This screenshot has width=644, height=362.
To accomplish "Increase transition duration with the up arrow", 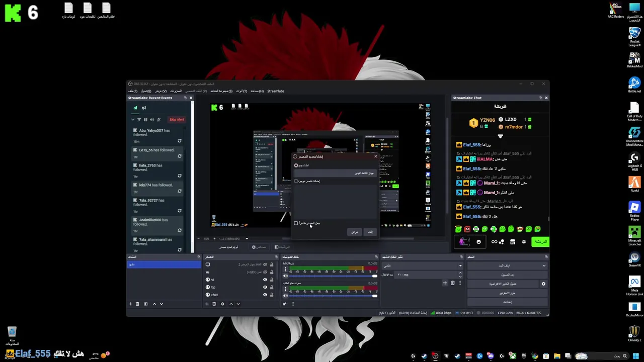I will 460,273.
